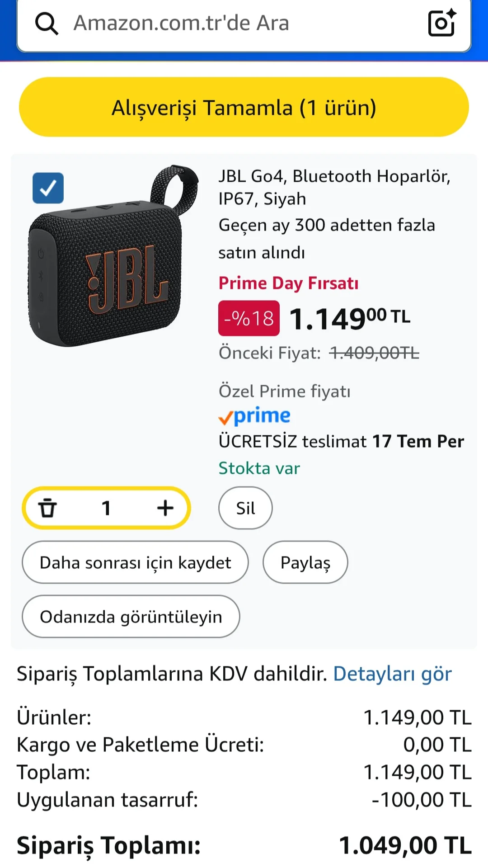This screenshot has width=488, height=868.
Task: Open Odanızda görüntüleyin room view
Action: [131, 617]
